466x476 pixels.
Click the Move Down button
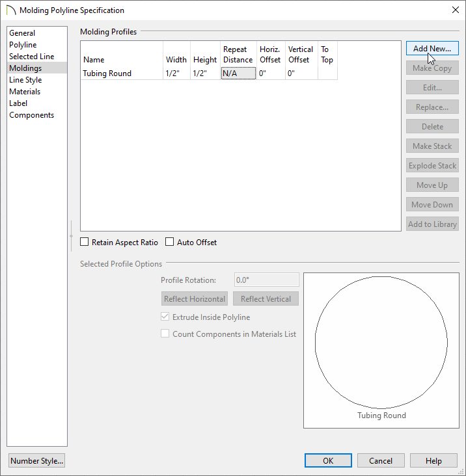point(432,205)
